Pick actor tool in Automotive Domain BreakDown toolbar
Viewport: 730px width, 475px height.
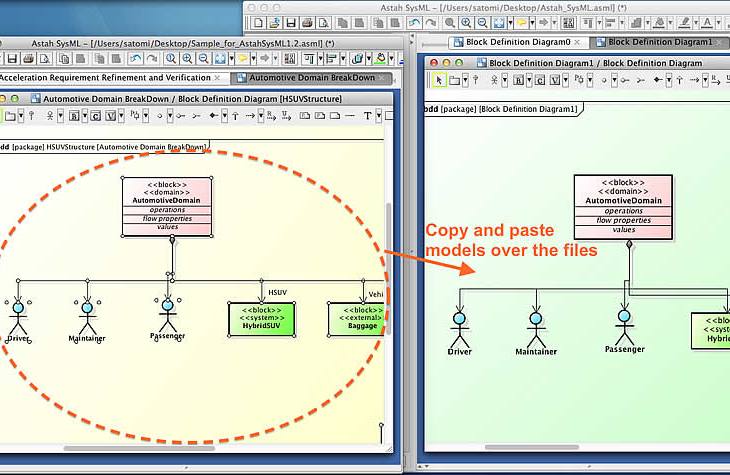click(x=50, y=115)
